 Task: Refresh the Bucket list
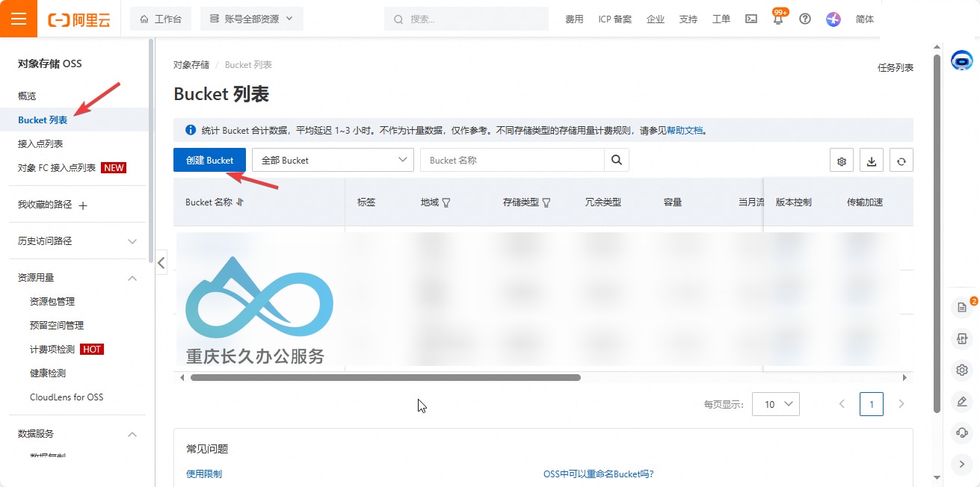point(902,161)
